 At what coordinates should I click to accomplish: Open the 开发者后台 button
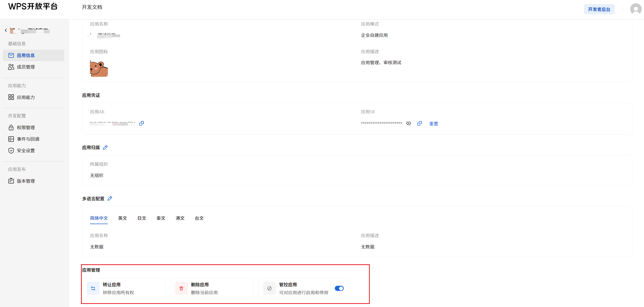pos(599,9)
